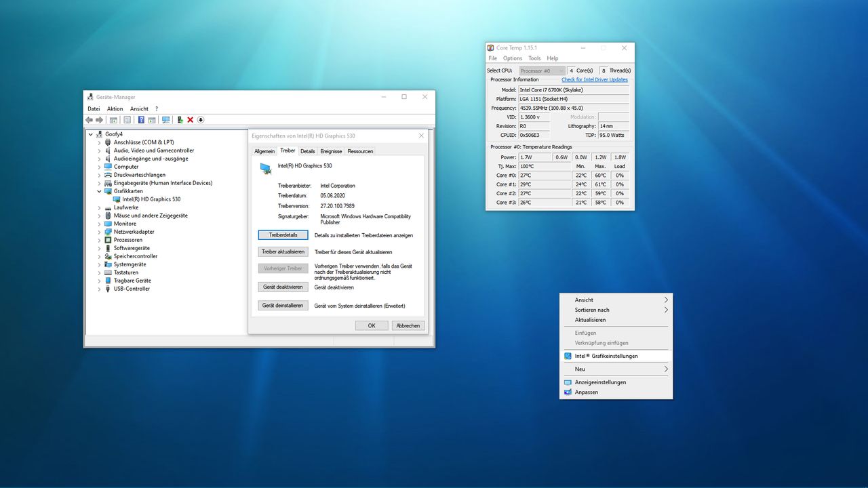This screenshot has width=868, height=488.
Task: Toggle the console tree toolbar icon
Action: tap(114, 120)
